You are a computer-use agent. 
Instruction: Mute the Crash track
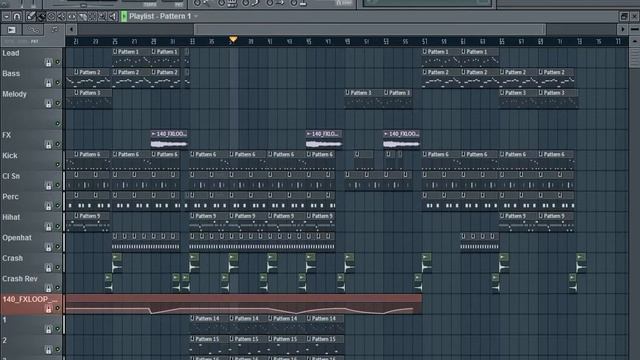(x=58, y=267)
